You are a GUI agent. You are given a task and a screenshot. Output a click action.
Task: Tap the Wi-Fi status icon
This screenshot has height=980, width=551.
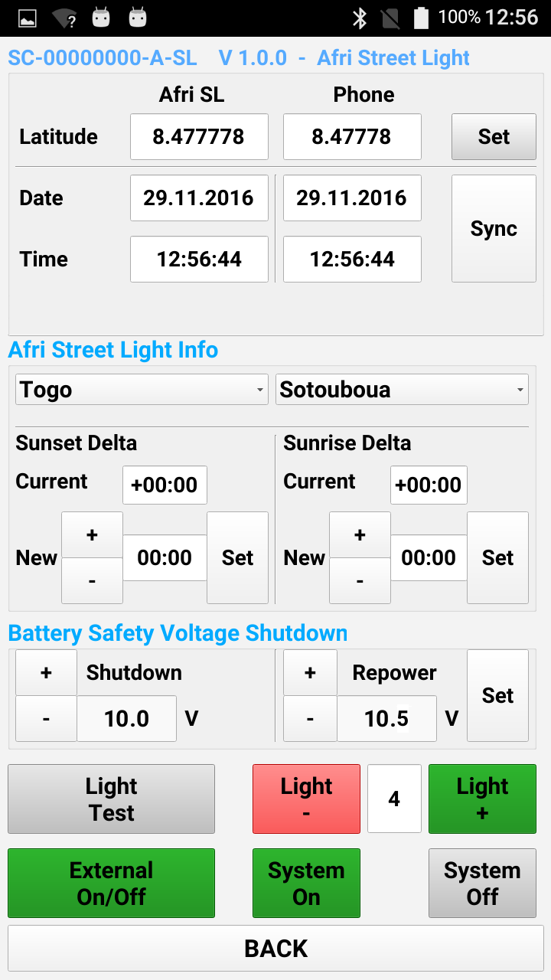point(64,18)
